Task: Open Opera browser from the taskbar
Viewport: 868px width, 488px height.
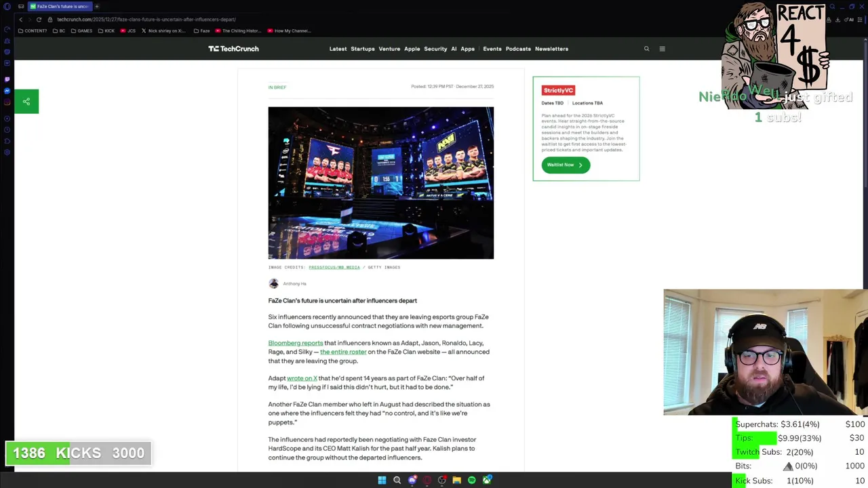Action: 427,480
